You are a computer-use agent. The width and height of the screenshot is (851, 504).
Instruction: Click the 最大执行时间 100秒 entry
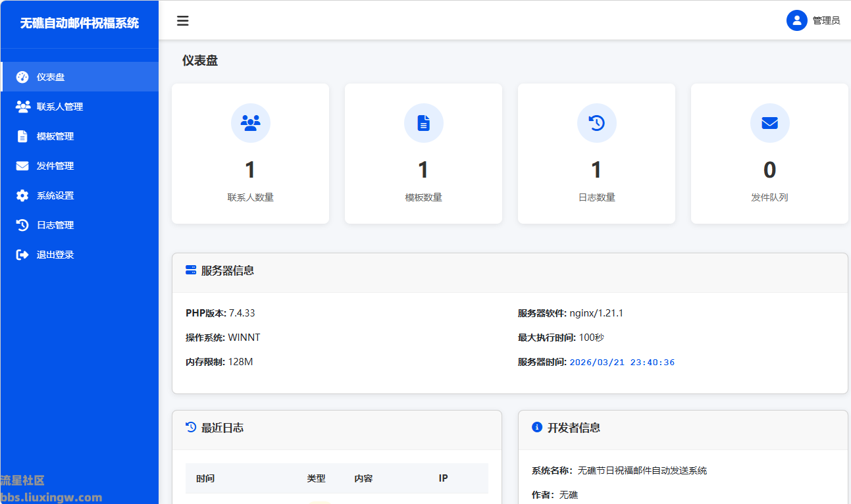(561, 338)
